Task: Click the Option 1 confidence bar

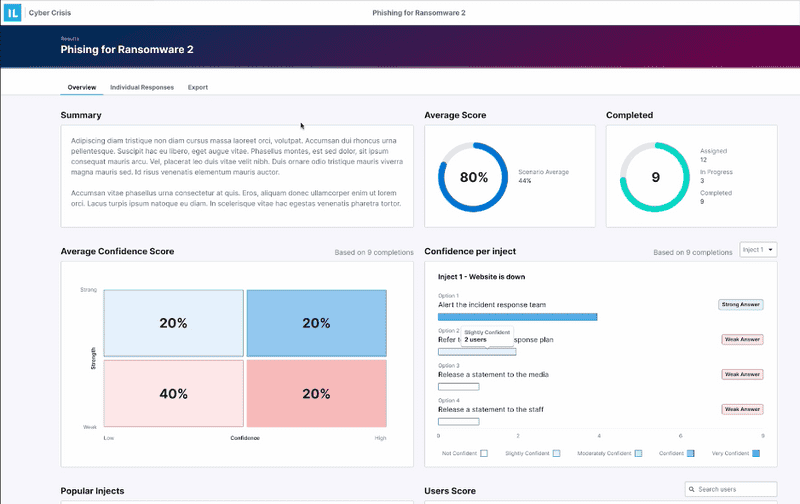Action: 517,317
